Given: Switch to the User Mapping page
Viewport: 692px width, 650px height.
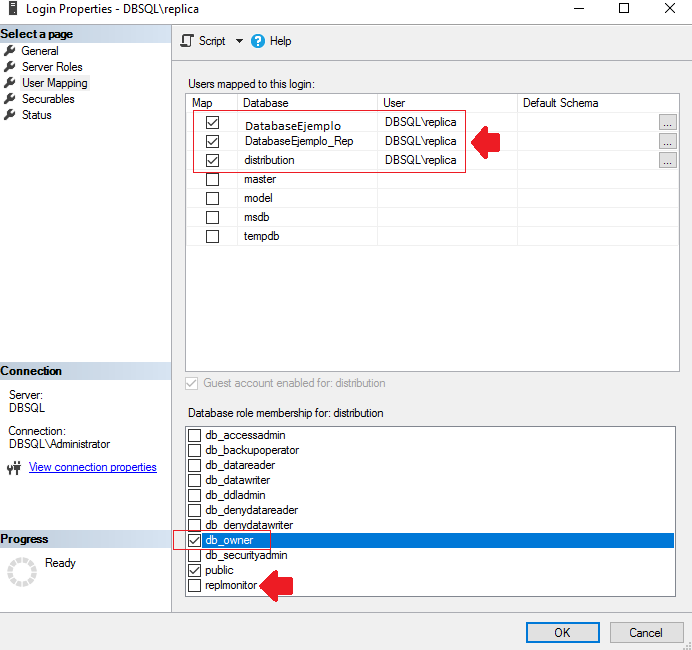Looking at the screenshot, I should pos(54,83).
